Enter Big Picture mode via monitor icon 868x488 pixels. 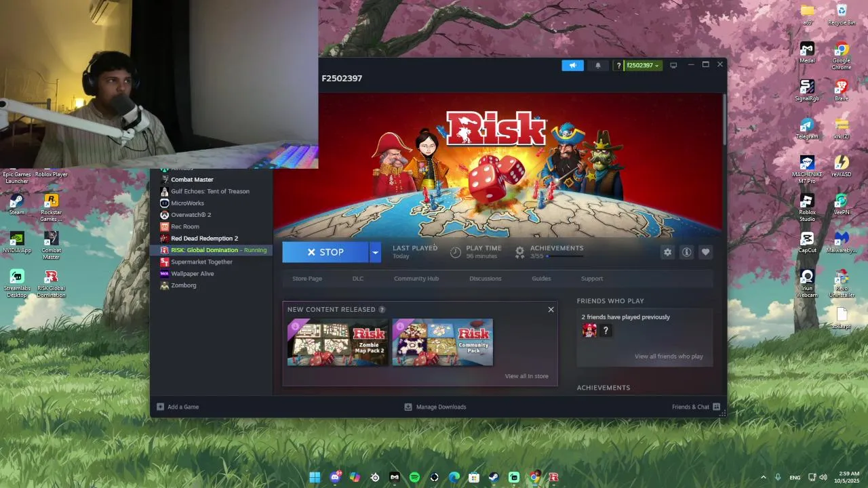click(x=673, y=65)
